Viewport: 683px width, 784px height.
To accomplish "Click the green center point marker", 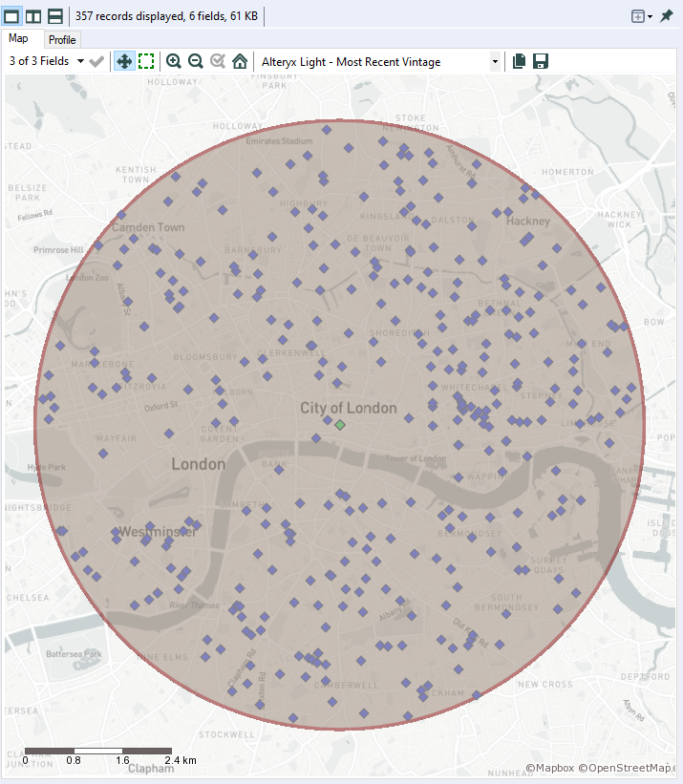I will [x=340, y=425].
